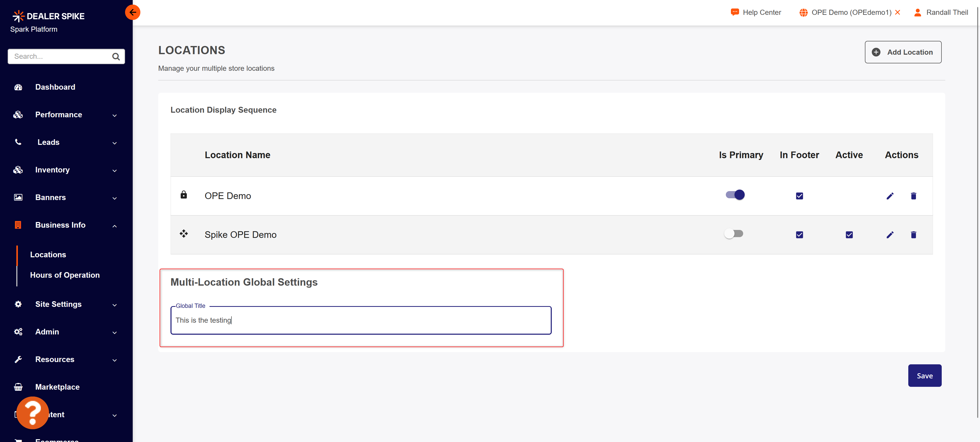Click the Save button
Image resolution: width=980 pixels, height=442 pixels.
tap(925, 376)
